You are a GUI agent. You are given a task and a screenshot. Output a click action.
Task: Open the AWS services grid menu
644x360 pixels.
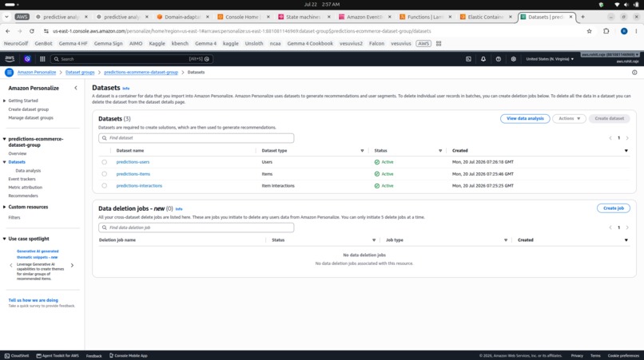coord(42,59)
